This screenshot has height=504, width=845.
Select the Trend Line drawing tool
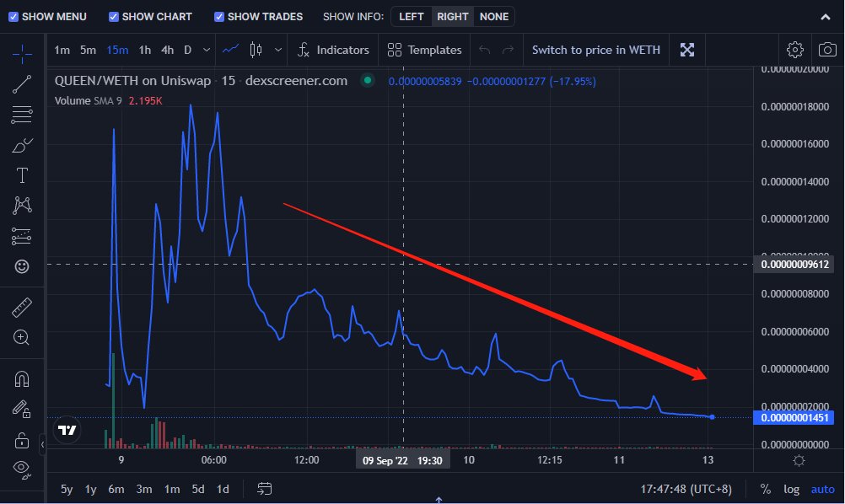pos(23,83)
